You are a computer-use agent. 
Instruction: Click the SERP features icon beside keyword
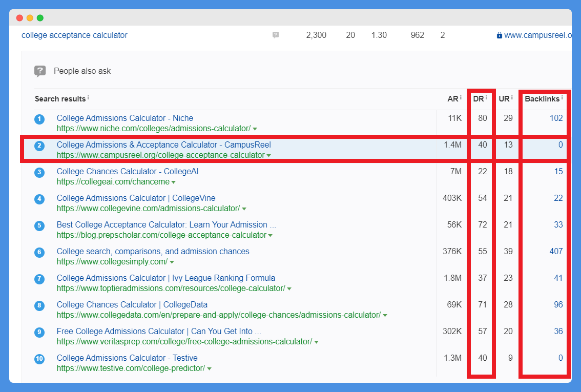(275, 35)
